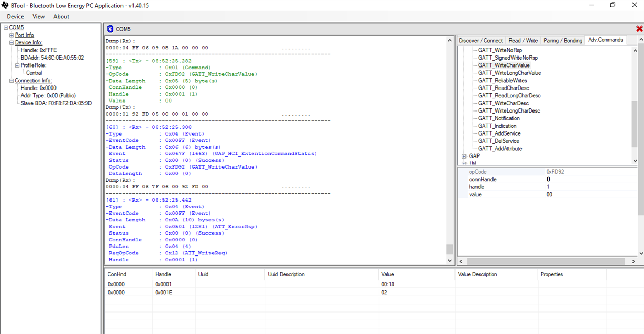Open the Device menu
The image size is (644, 334).
[x=15, y=16]
